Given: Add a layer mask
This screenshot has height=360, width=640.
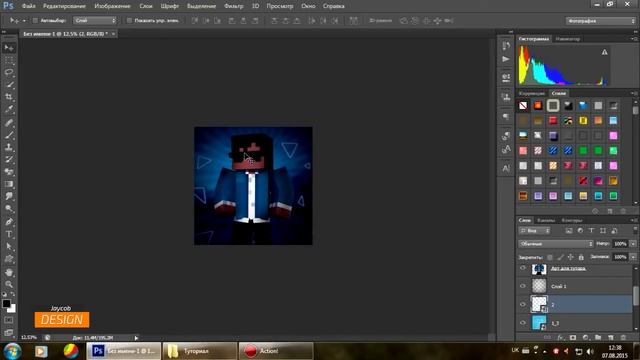Looking at the screenshot, I should (x=573, y=338).
